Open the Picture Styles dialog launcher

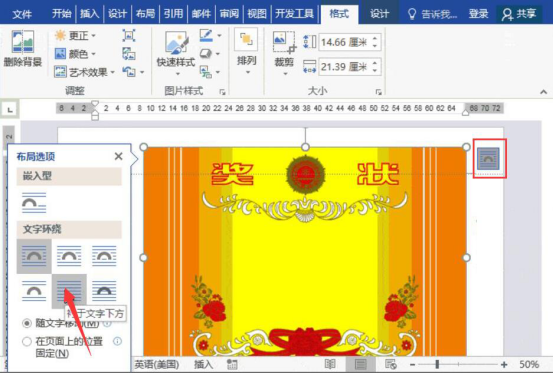click(x=222, y=92)
